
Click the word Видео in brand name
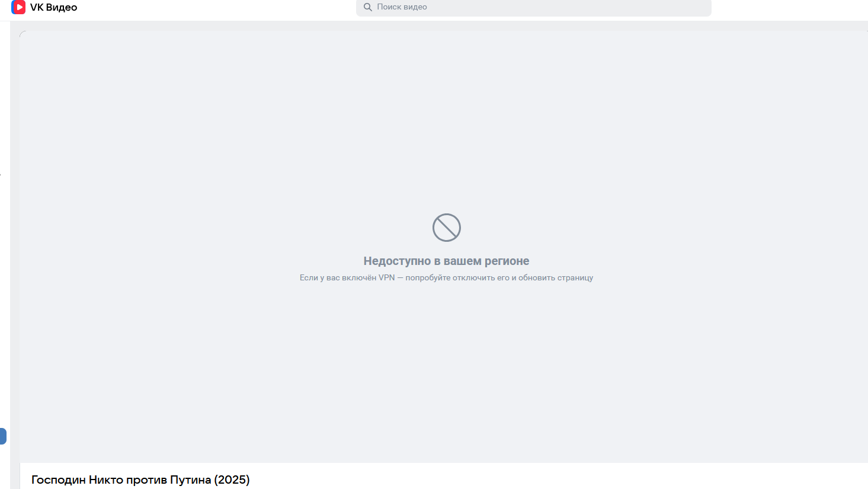[x=62, y=7]
